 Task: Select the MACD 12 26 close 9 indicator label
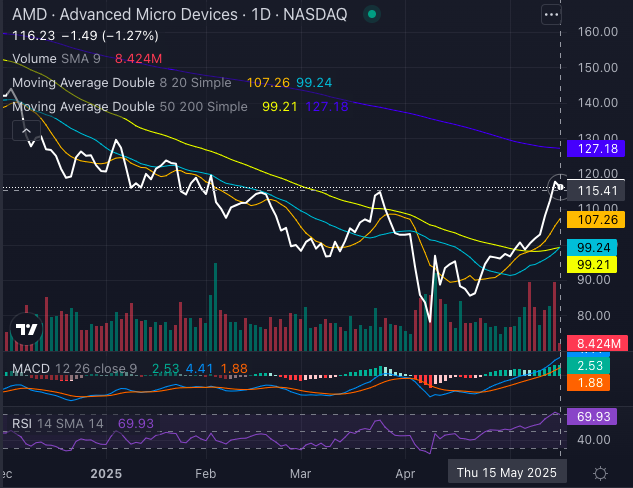[75, 369]
